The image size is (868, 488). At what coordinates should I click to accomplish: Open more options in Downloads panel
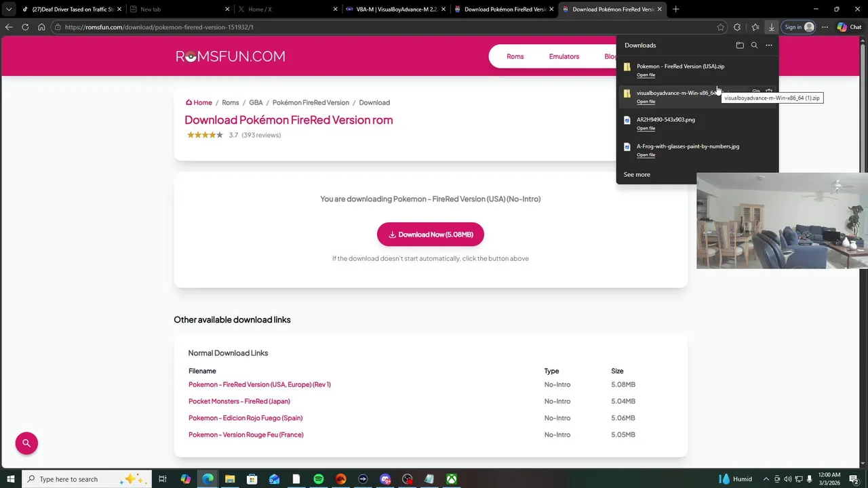click(769, 45)
